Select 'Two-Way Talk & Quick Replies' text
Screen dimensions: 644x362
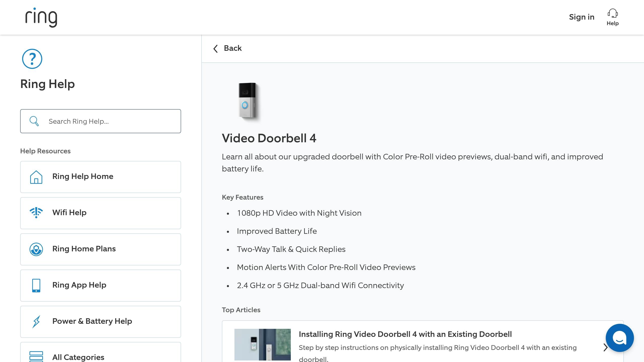pos(291,249)
